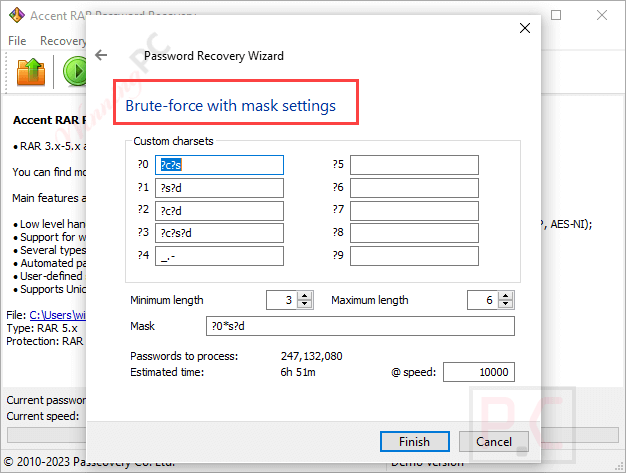626x473 pixels.
Task: Click the Current speed label in main window
Action: pos(43,416)
